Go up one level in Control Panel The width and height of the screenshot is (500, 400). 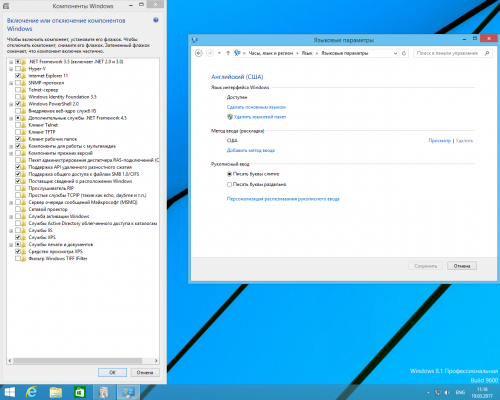[x=228, y=53]
